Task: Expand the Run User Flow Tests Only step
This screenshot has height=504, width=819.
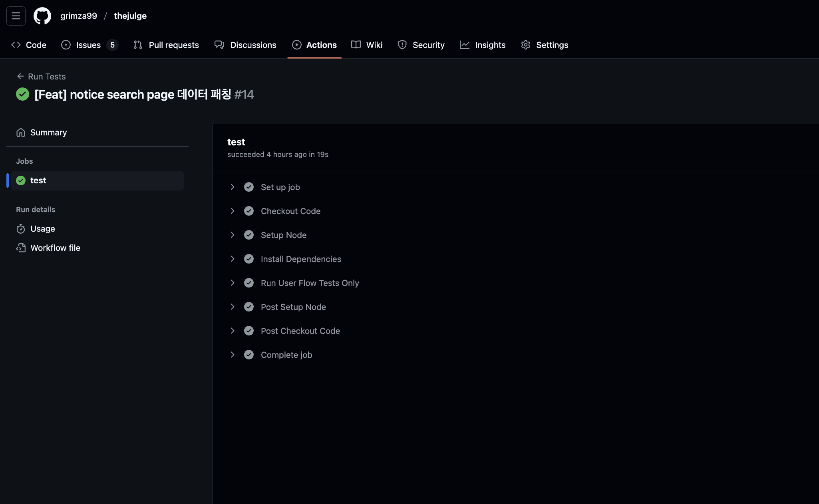Action: [233, 283]
